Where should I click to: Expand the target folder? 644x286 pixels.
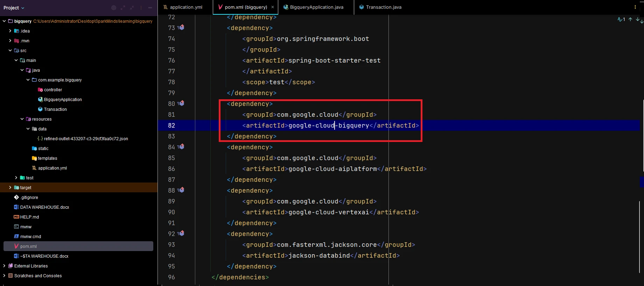(10, 188)
